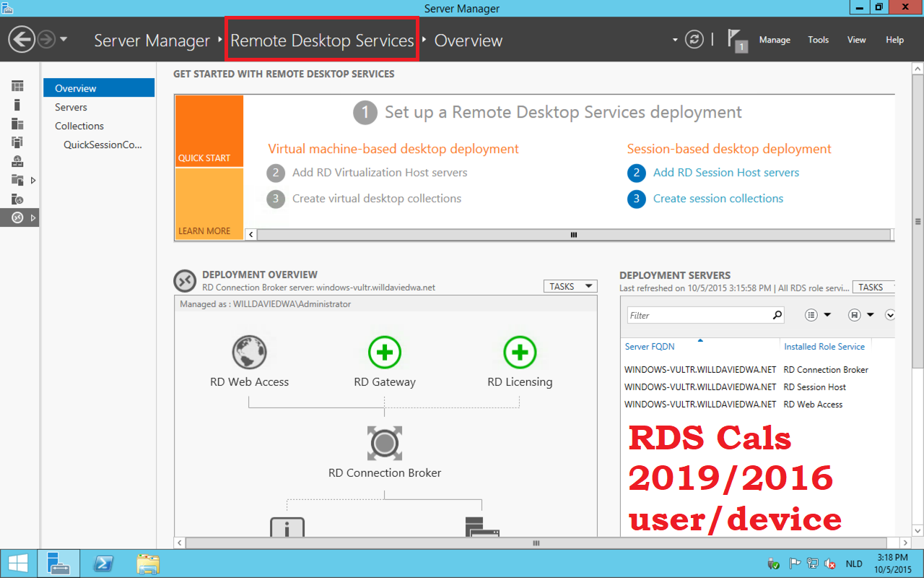Open the Help menu
This screenshot has width=924, height=578.
894,40
